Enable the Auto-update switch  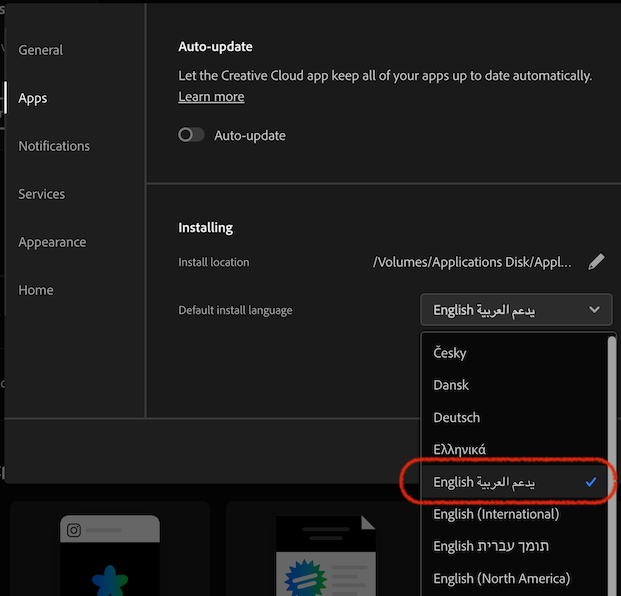coord(191,135)
